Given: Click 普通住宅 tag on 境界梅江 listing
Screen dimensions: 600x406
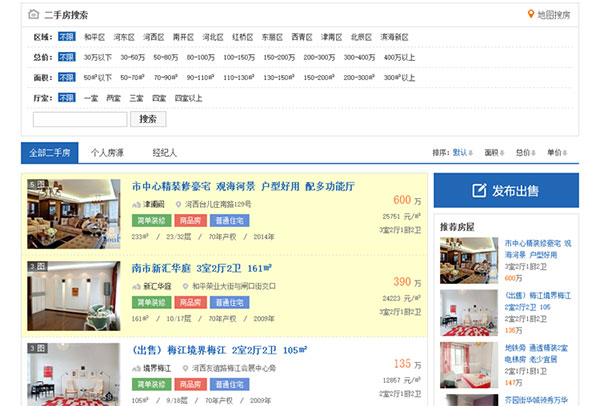Looking at the screenshot, I should click(230, 384).
